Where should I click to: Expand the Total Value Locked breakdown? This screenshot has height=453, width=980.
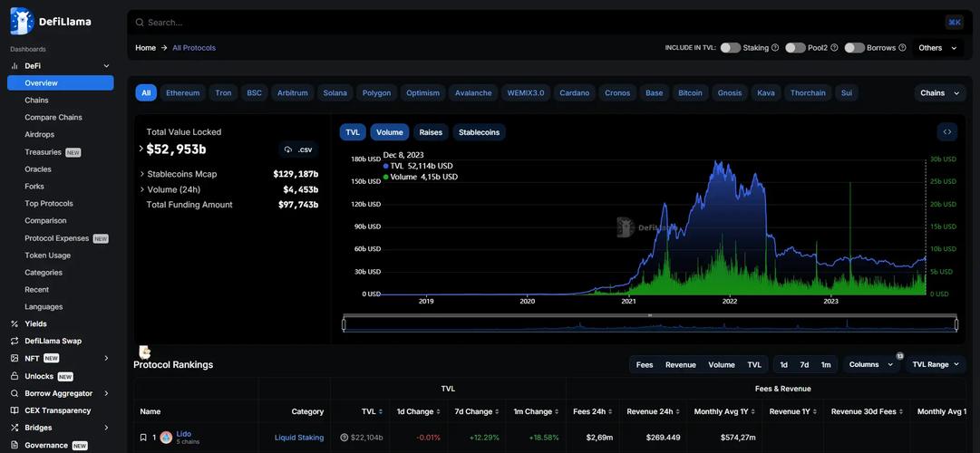(x=141, y=149)
